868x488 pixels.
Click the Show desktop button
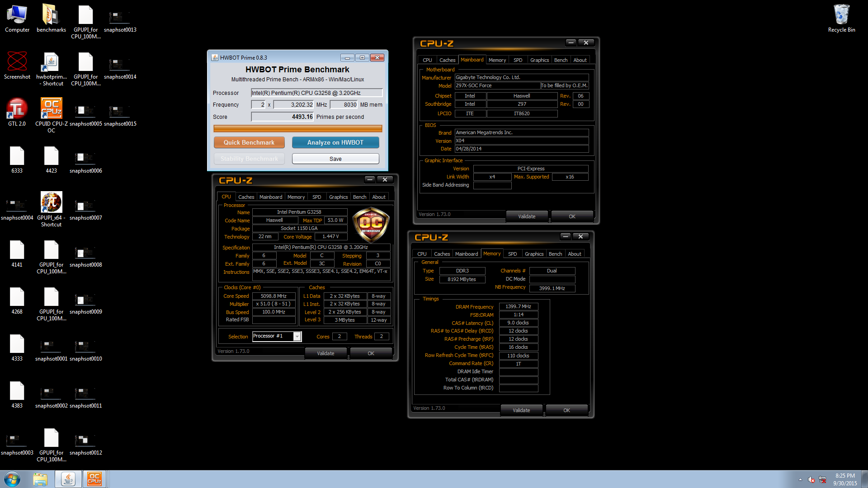(x=865, y=479)
